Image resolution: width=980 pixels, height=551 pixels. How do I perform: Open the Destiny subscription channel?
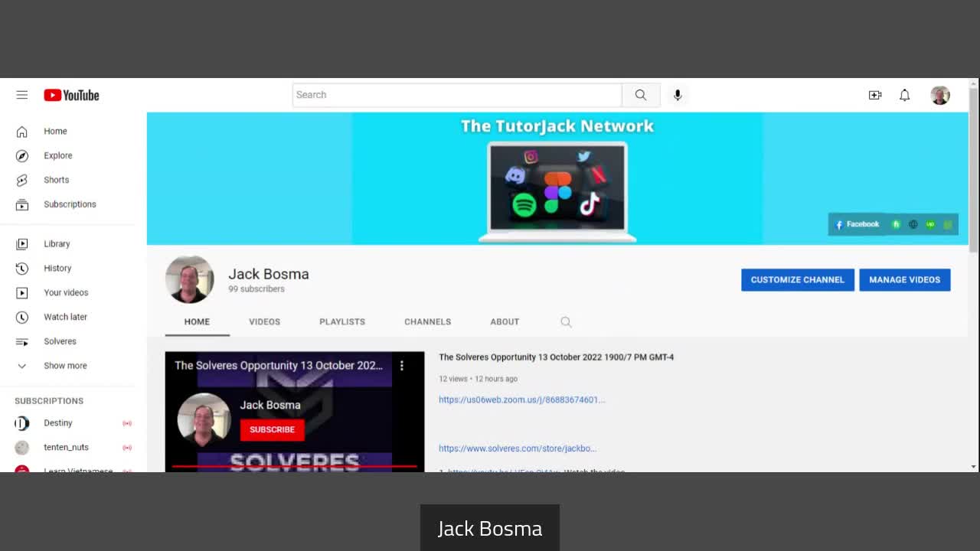click(58, 422)
